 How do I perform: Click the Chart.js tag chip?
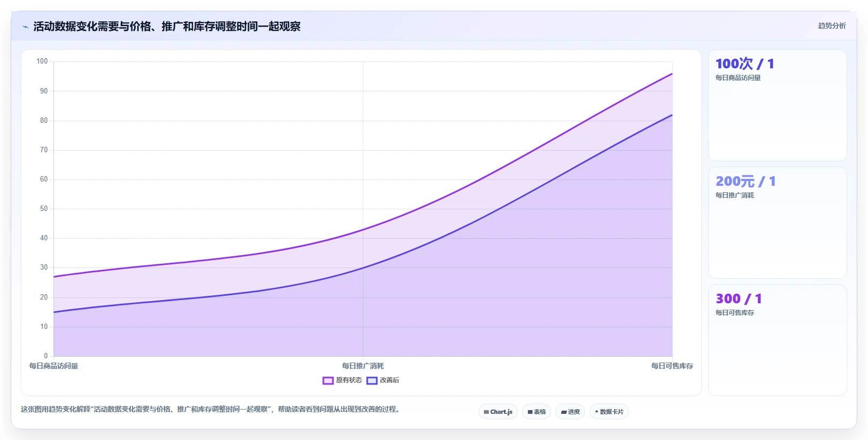click(498, 412)
